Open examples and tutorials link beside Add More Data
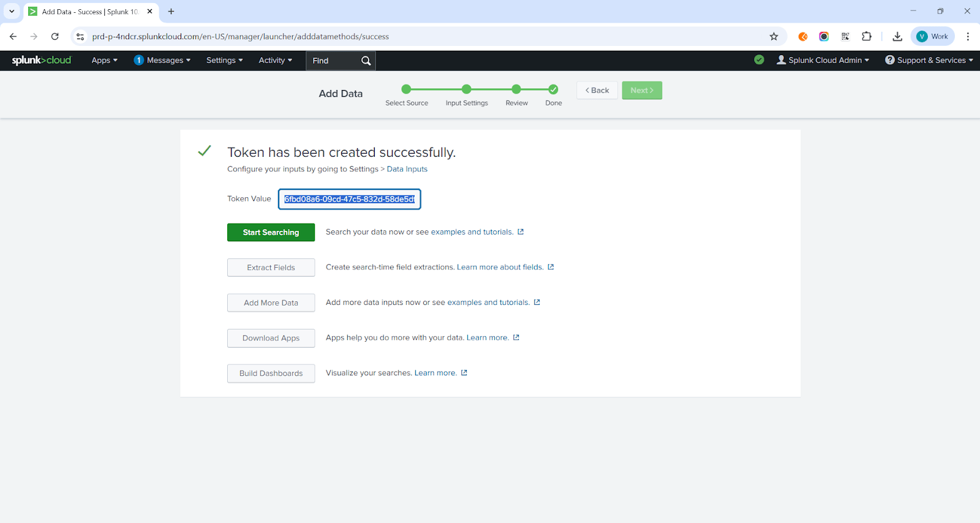 tap(489, 303)
